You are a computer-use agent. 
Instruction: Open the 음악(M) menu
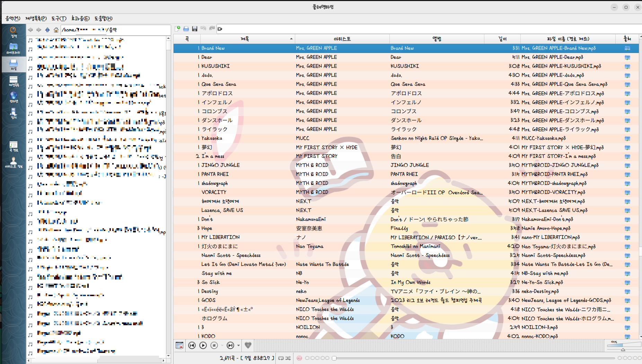(13, 18)
